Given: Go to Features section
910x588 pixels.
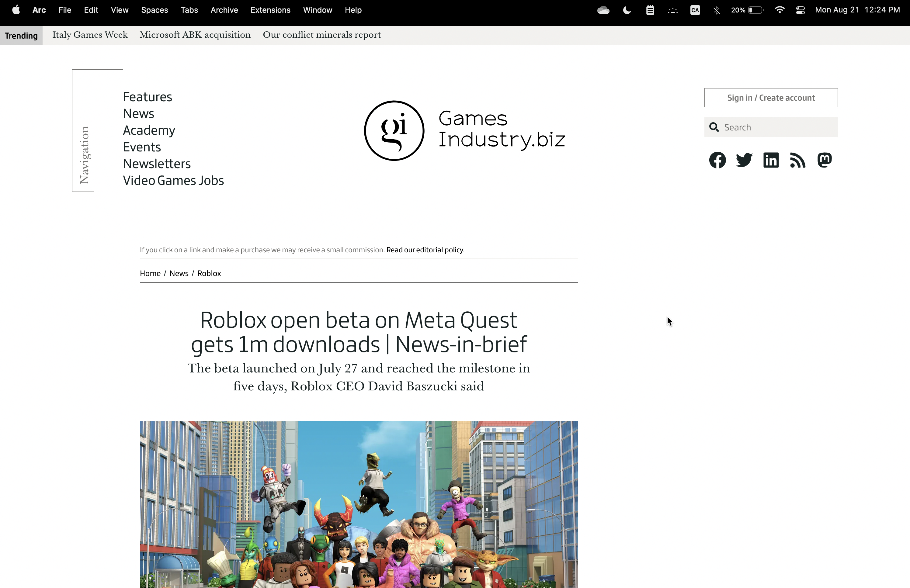Looking at the screenshot, I should tap(148, 97).
